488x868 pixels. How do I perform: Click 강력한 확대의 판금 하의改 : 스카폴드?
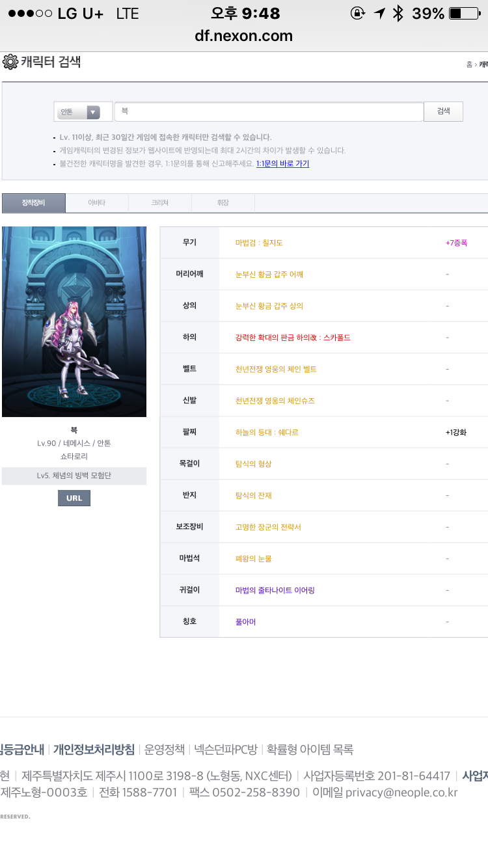[x=293, y=338]
